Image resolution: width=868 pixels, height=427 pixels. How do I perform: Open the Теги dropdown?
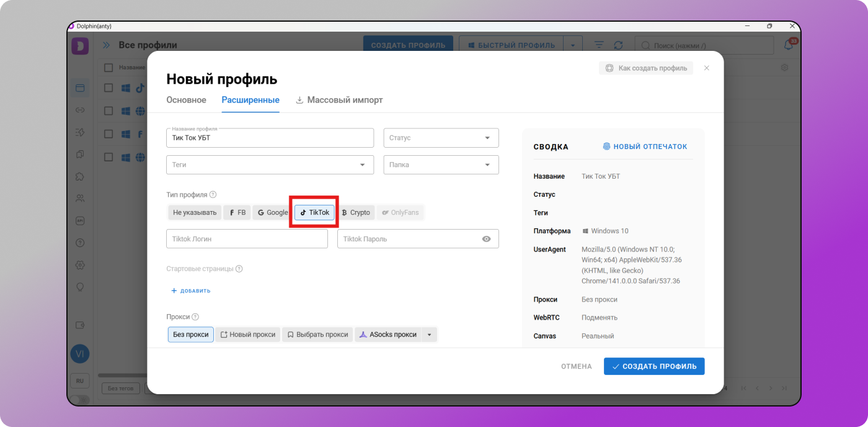tap(270, 164)
